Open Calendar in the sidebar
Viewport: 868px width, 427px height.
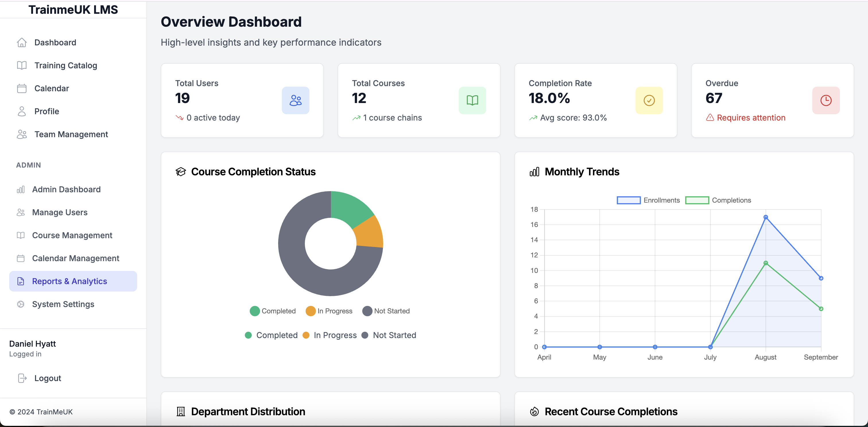click(73, 88)
